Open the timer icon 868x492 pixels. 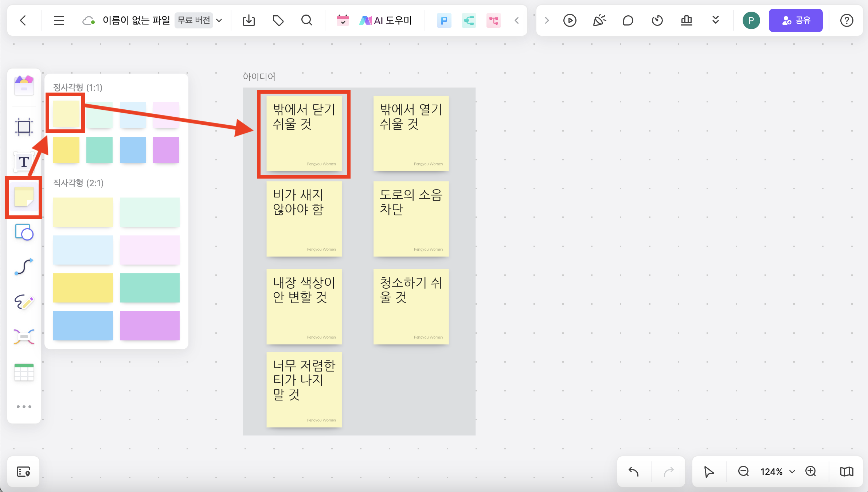(x=657, y=20)
